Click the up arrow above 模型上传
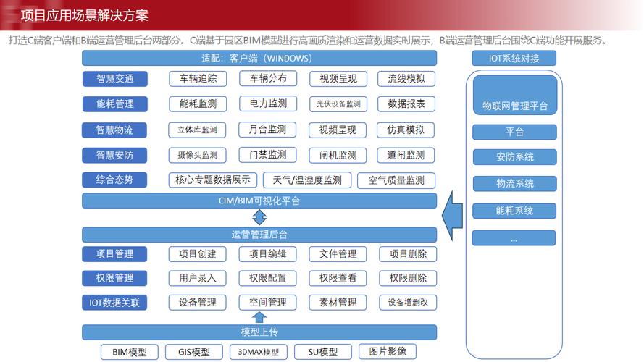The width and height of the screenshot is (644, 362). pyautogui.click(x=259, y=317)
